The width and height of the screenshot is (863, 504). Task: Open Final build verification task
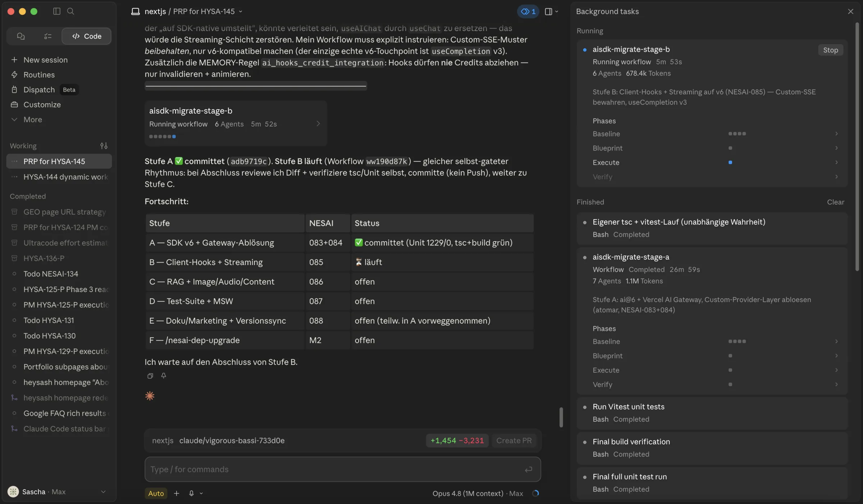[712, 448]
